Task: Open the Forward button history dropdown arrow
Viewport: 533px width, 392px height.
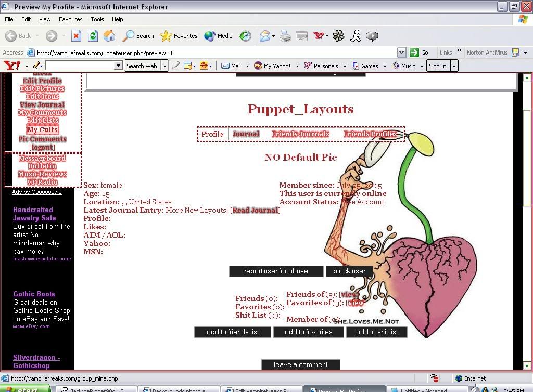Action: 63,36
